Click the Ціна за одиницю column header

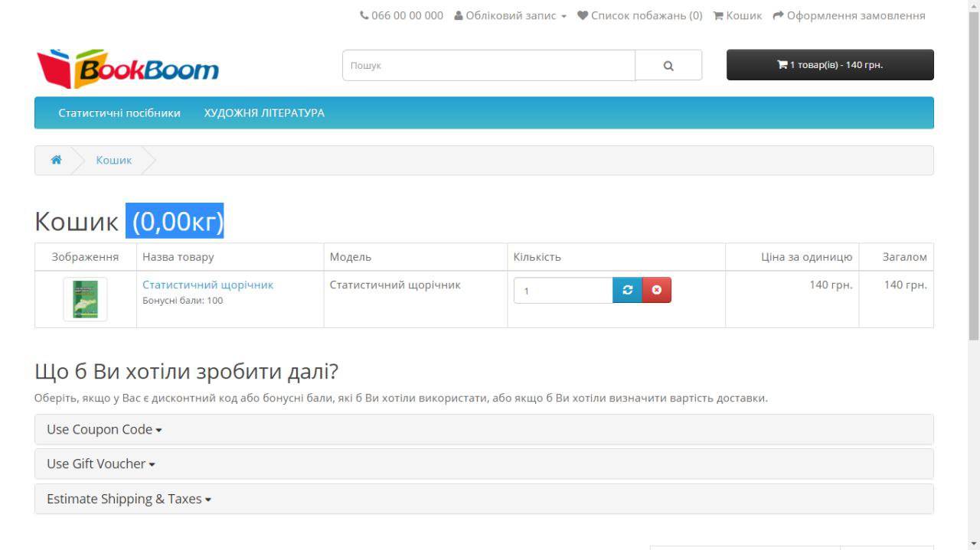(x=807, y=257)
